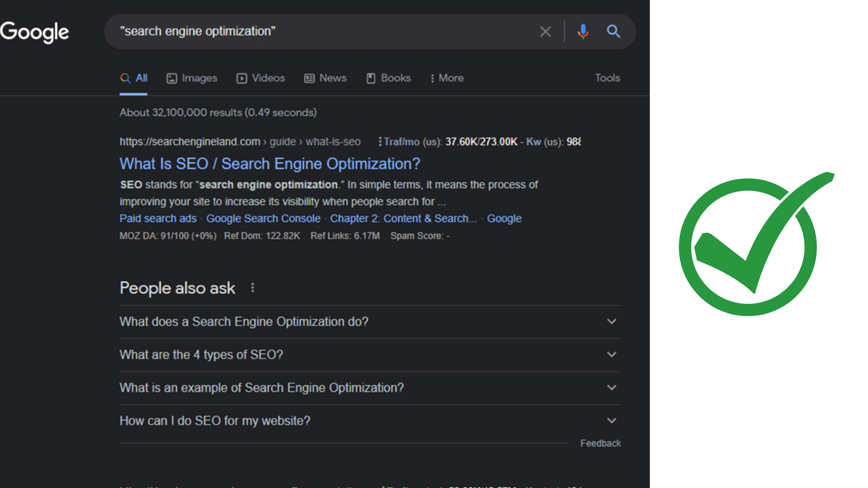The height and width of the screenshot is (488, 868).
Task: Select the All results tab
Action: (x=134, y=78)
